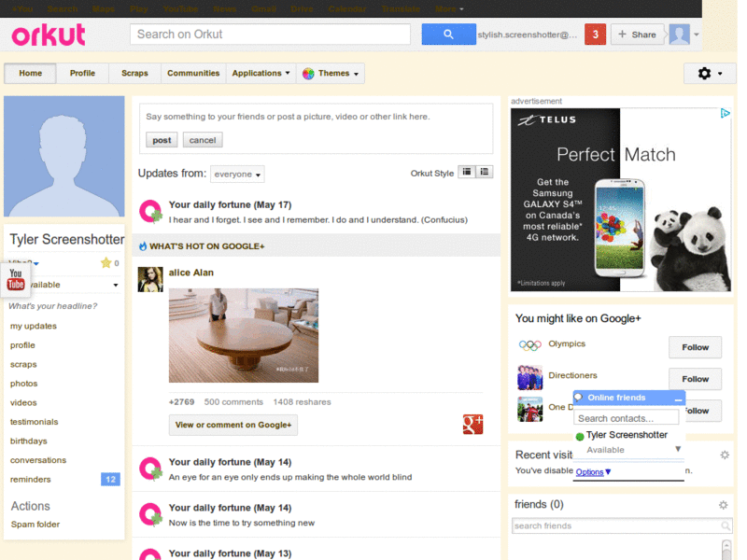Screen dimensions: 747x560
Task: Click the icon beside the 'An eye for an eye' fortune
Action: point(150,469)
